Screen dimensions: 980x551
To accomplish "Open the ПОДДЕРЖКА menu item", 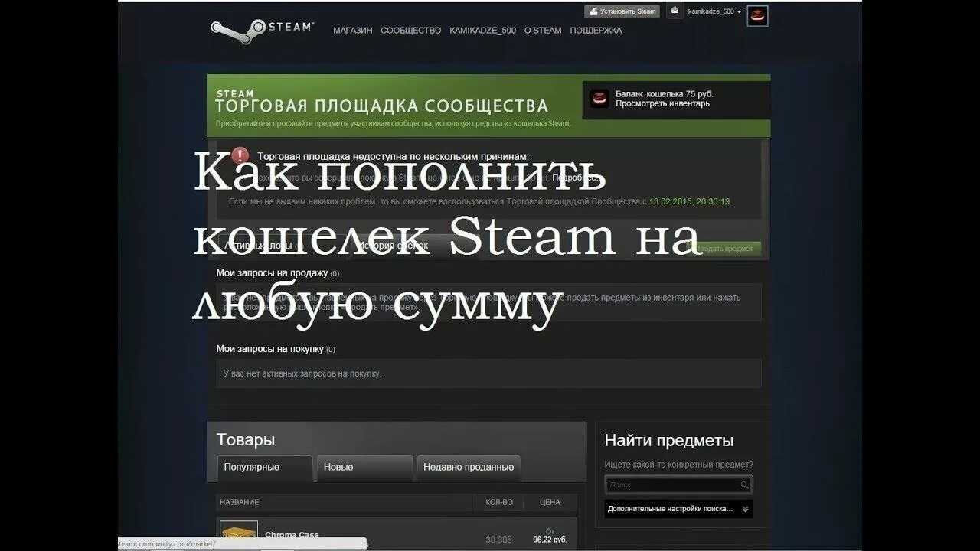I will [596, 31].
